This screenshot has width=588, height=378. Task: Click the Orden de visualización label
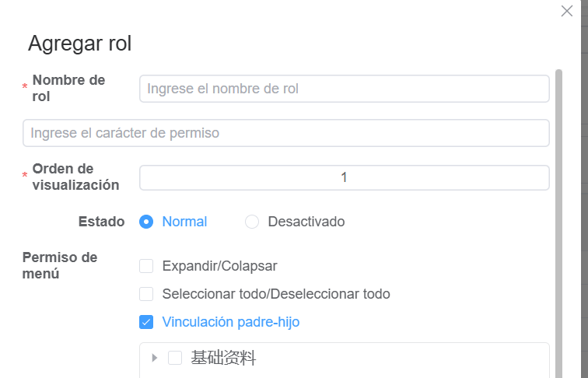[75, 177]
